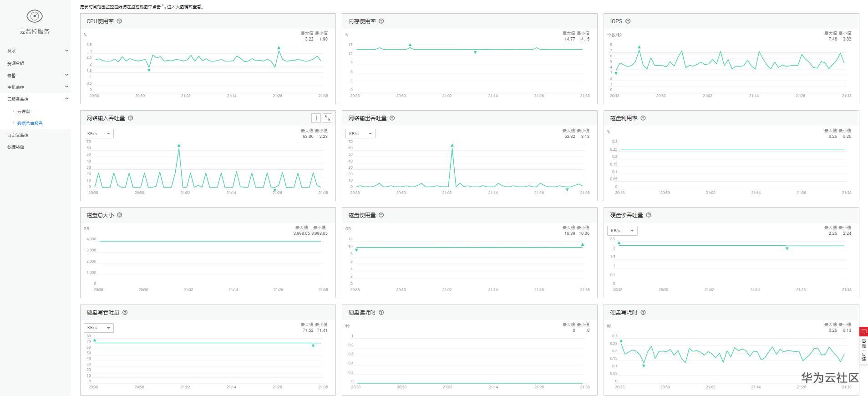Click the CPU使用率 chart title
Screen dimensions: 868x396
tap(100, 21)
